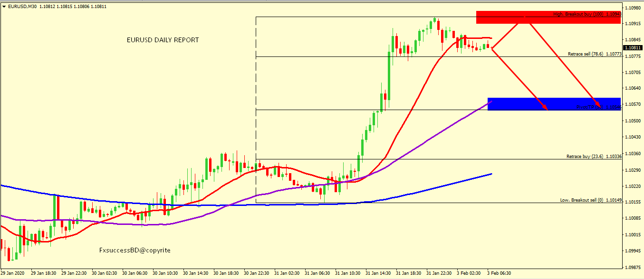This screenshot has width=644, height=279.
Task: Select 'High. Breakout buy (100)' Fibonacci label
Action: pos(578,14)
